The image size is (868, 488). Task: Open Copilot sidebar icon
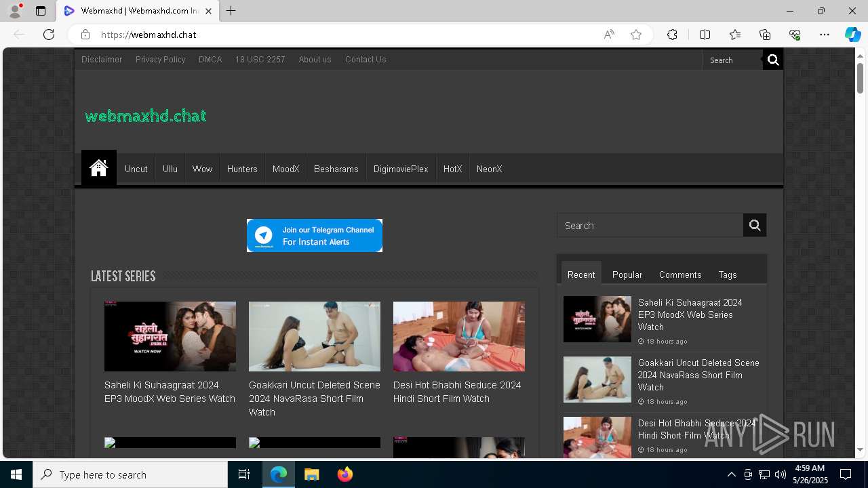(852, 35)
